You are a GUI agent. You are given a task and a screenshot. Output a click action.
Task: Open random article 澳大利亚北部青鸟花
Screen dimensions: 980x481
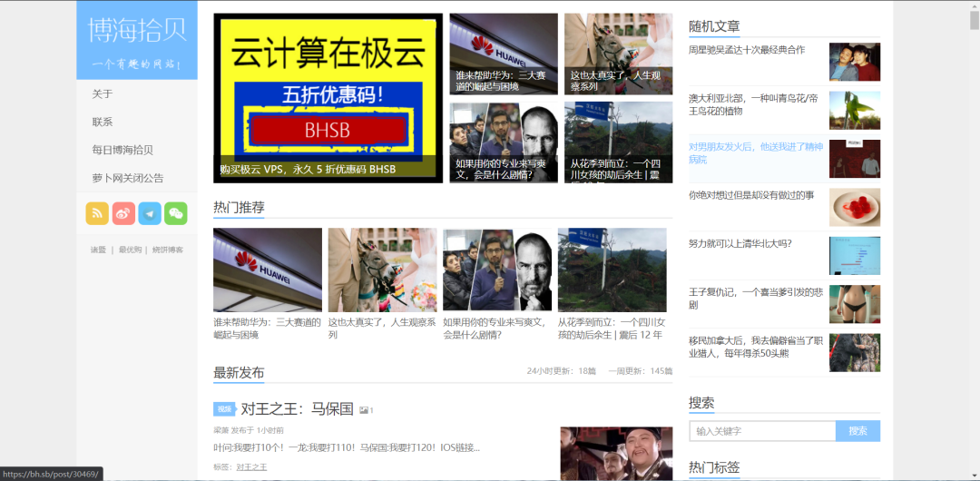(753, 104)
